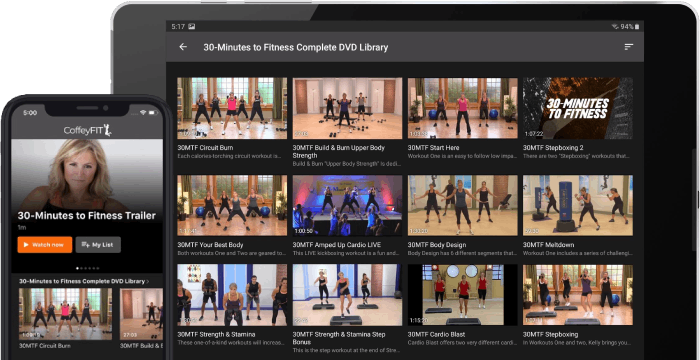Viewport: 700px width, 360px height.
Task: Tap the 30MTF Circuit Burn thumbnail on phone
Action: pos(65,314)
